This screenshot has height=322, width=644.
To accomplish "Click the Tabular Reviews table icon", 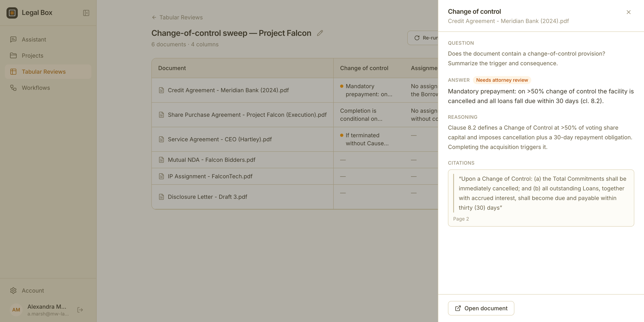I will (13, 71).
